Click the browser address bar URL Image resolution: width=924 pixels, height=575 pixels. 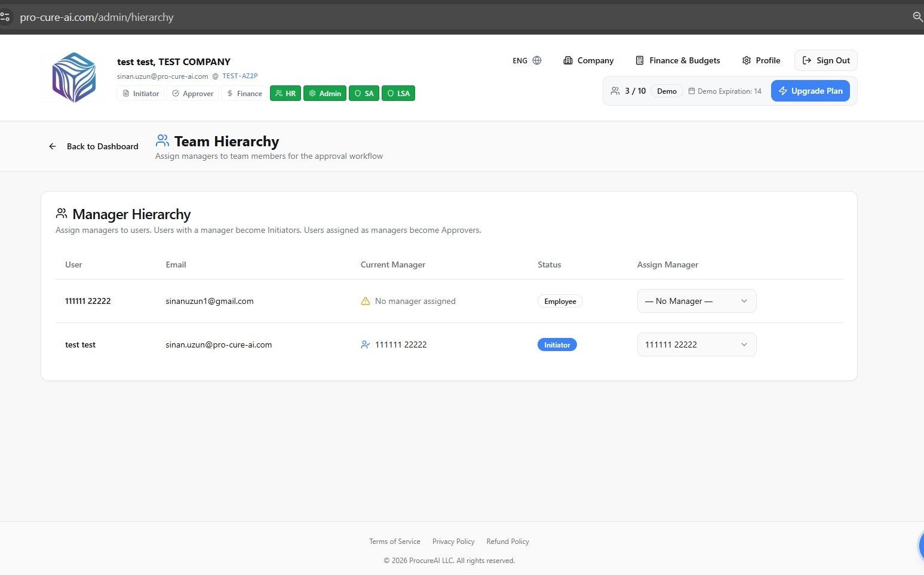coord(97,17)
